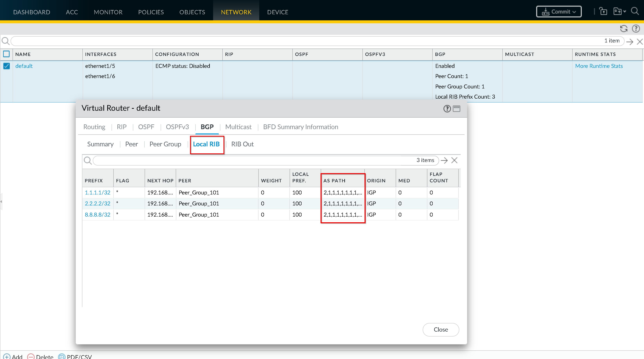The width and height of the screenshot is (644, 359).
Task: Switch to the RIB Out tab
Action: coord(242,144)
